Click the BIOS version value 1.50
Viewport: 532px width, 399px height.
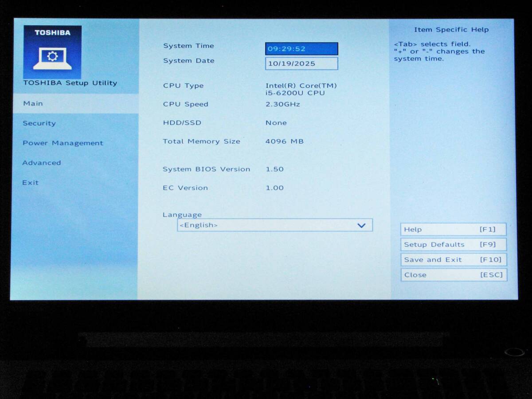tap(274, 169)
